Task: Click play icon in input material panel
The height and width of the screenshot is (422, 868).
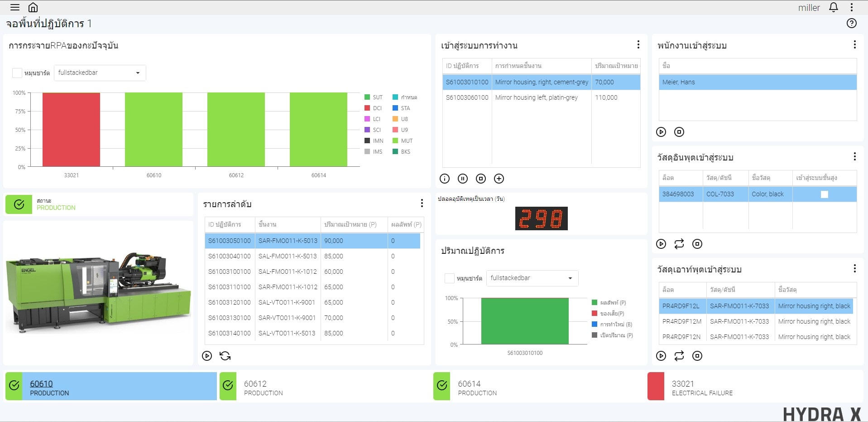Action: (661, 244)
